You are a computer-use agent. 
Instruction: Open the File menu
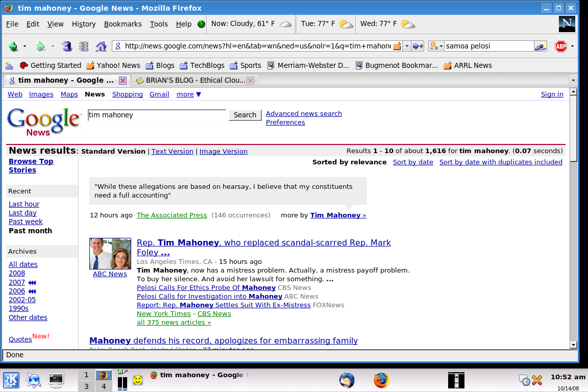[x=12, y=24]
